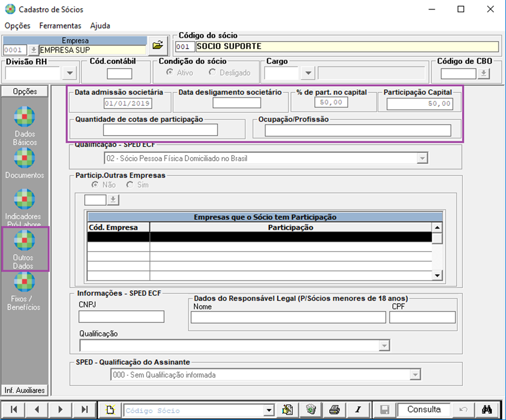Expand Divisão RH dropdown

pos(70,73)
